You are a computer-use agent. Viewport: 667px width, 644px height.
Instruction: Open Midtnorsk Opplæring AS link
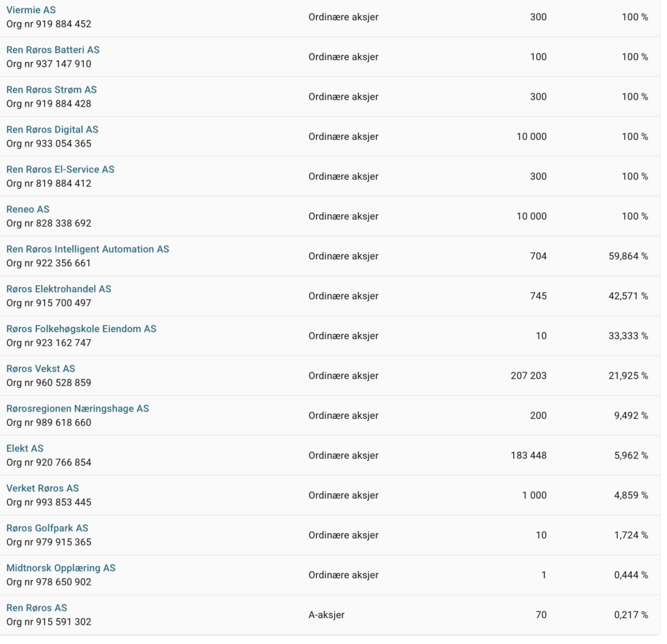click(61, 568)
